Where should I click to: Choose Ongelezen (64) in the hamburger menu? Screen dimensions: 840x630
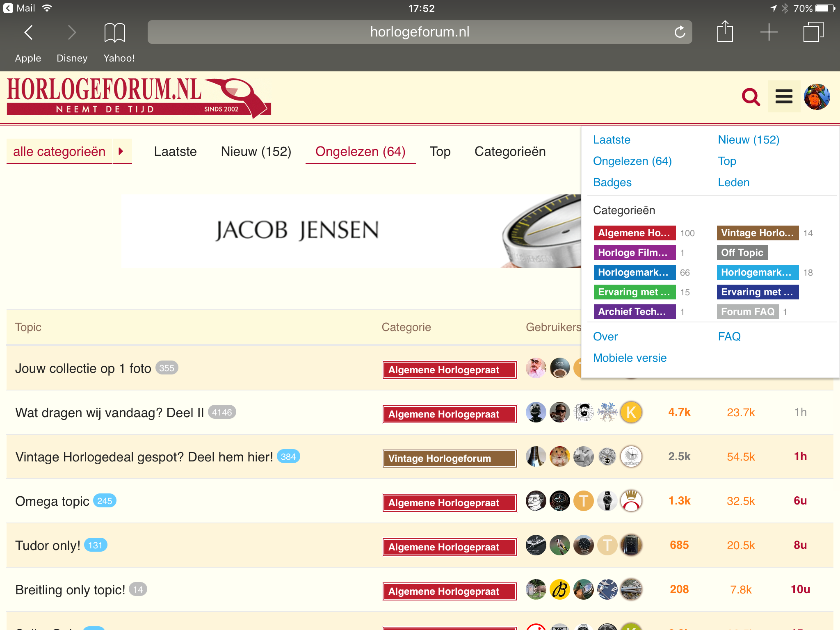click(632, 161)
